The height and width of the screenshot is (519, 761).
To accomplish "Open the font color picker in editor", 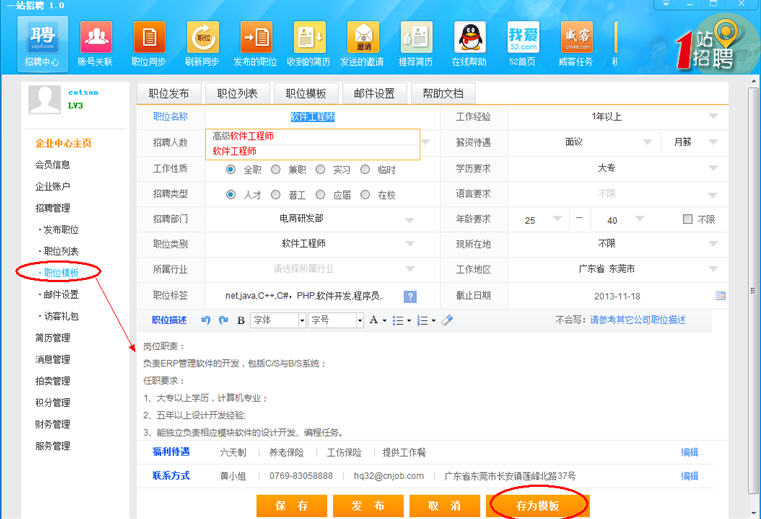I will point(377,320).
